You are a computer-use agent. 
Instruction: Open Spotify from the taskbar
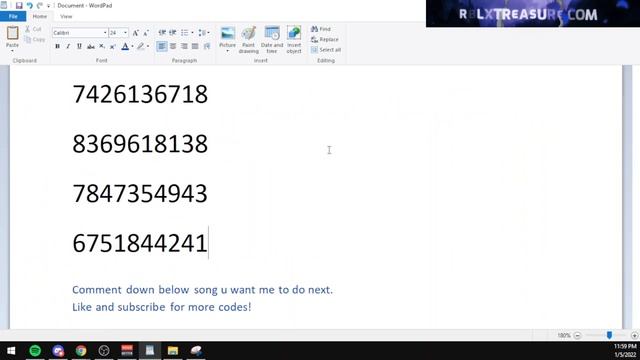click(35, 351)
